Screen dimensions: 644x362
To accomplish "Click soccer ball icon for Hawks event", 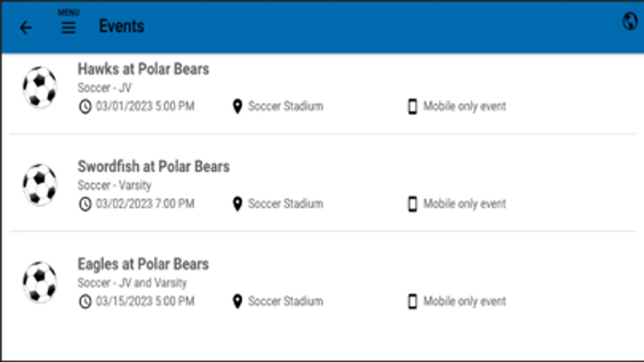I will pyautogui.click(x=39, y=87).
